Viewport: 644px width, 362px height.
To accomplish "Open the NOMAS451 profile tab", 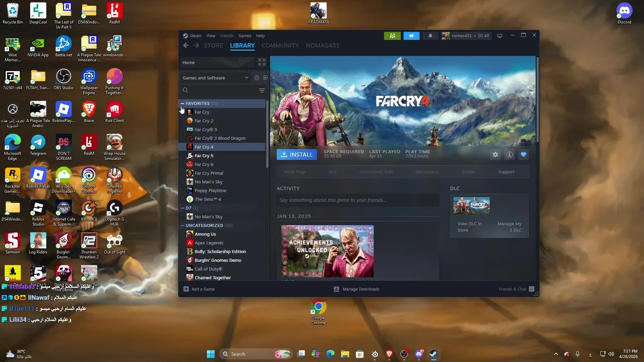I will 323,45.
